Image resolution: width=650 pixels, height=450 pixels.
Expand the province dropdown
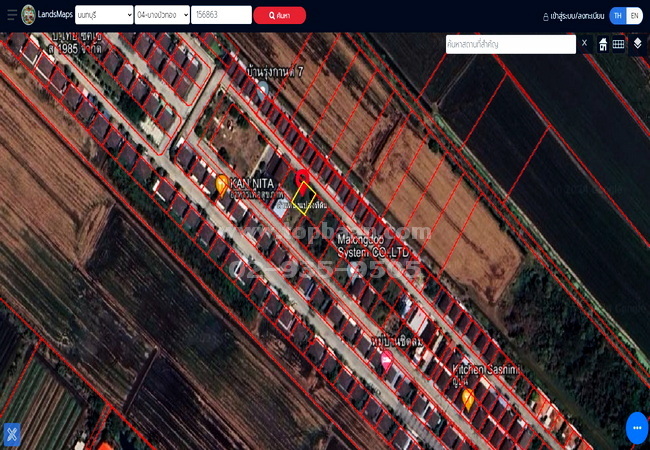(x=104, y=15)
